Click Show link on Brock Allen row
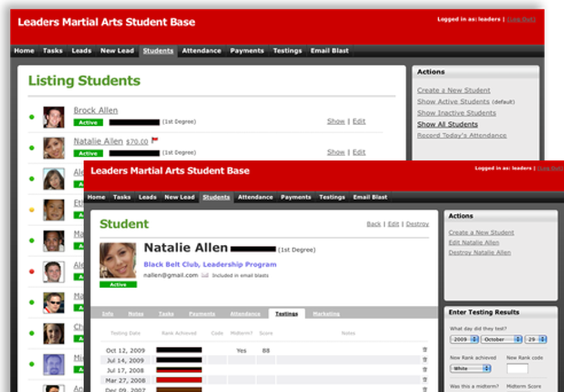The image size is (564, 392). [x=336, y=121]
